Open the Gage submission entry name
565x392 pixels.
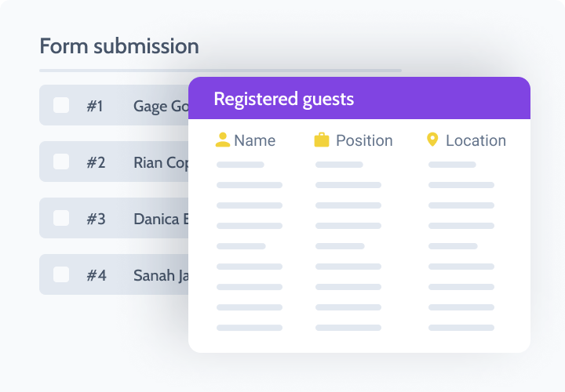tap(161, 107)
